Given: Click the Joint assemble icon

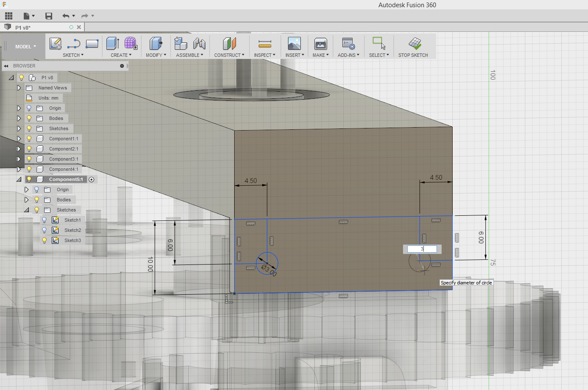Looking at the screenshot, I should pos(199,43).
